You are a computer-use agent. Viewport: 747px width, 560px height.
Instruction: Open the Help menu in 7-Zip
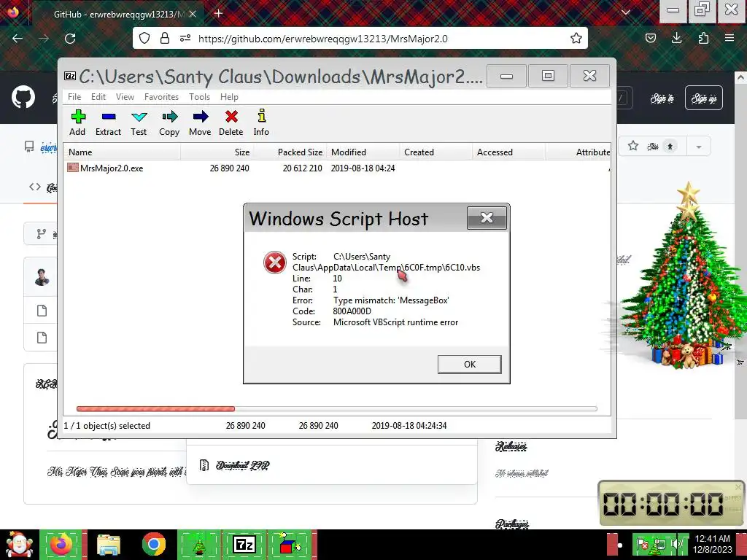click(x=229, y=97)
